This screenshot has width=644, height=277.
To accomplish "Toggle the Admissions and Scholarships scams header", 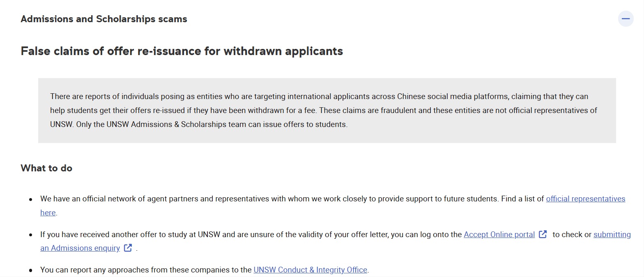I will 322,19.
